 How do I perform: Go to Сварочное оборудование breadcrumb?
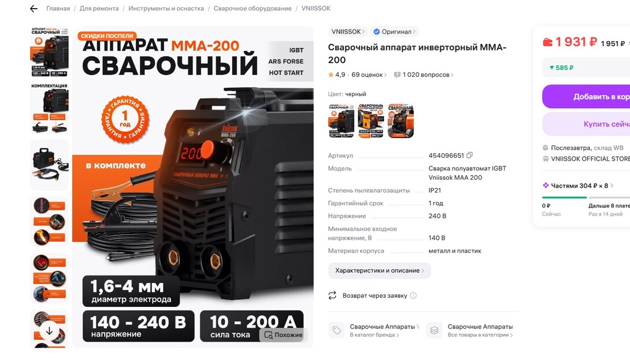[x=253, y=9]
